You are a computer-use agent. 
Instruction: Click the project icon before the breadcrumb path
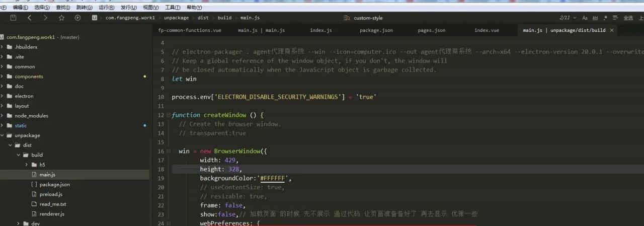pos(94,18)
